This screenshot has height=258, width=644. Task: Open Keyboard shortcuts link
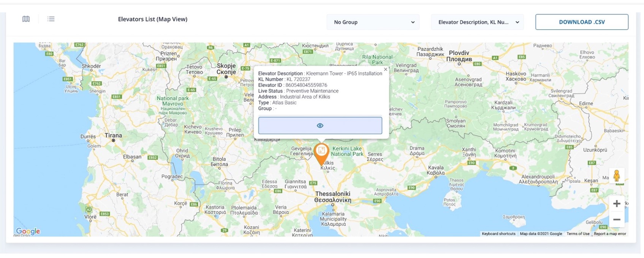tap(498, 234)
